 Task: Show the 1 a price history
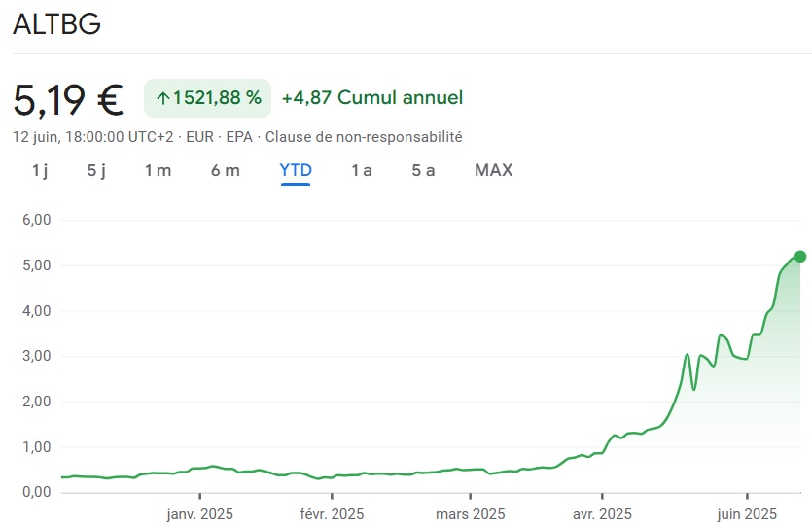click(362, 170)
